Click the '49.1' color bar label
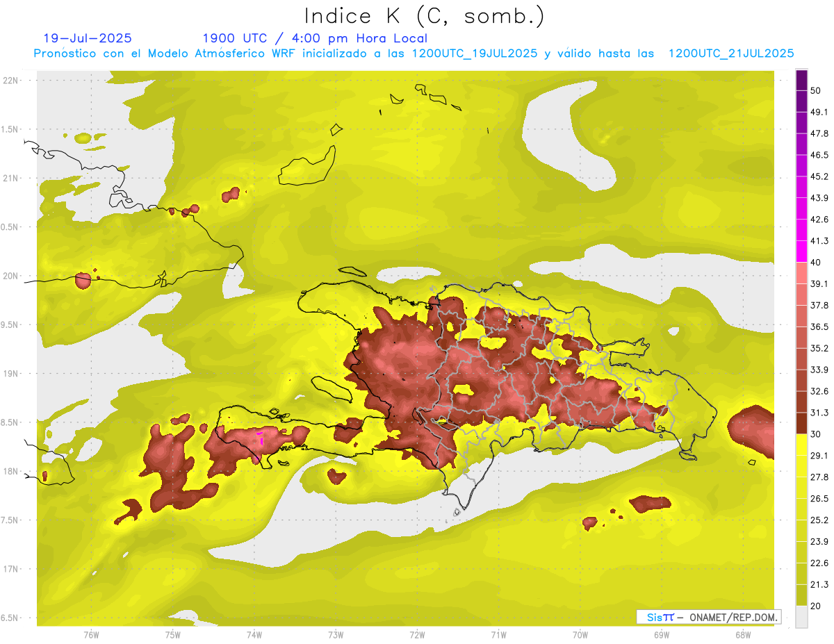This screenshot has width=834, height=644. click(x=819, y=112)
